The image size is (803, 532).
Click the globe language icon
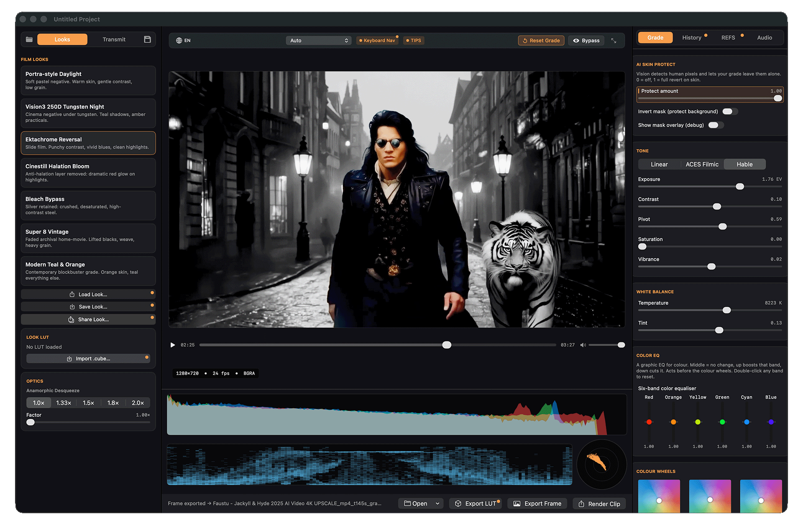(x=179, y=41)
